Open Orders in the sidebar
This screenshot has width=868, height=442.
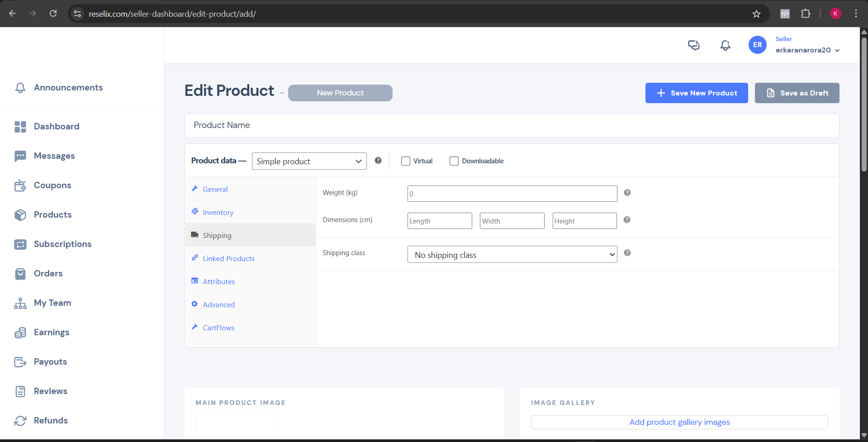[x=48, y=274]
